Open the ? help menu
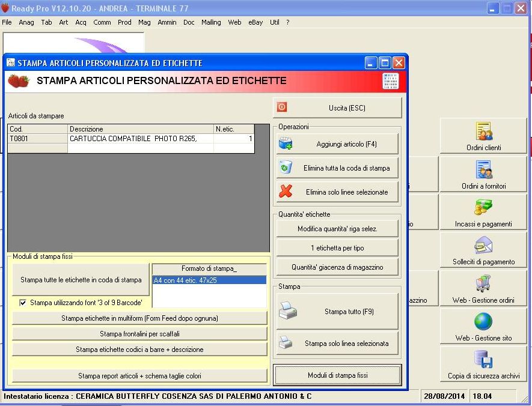 tap(288, 22)
